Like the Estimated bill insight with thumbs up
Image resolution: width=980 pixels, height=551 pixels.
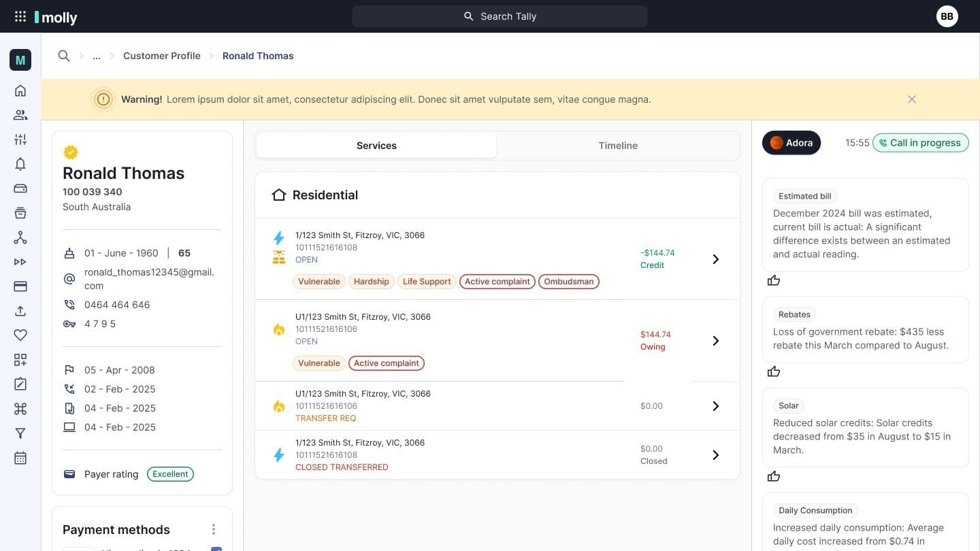click(774, 280)
